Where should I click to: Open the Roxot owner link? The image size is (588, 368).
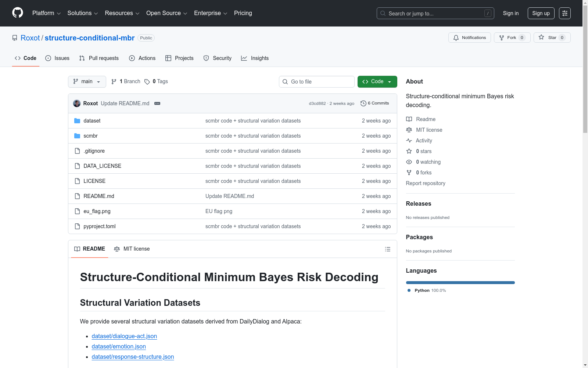click(x=30, y=38)
